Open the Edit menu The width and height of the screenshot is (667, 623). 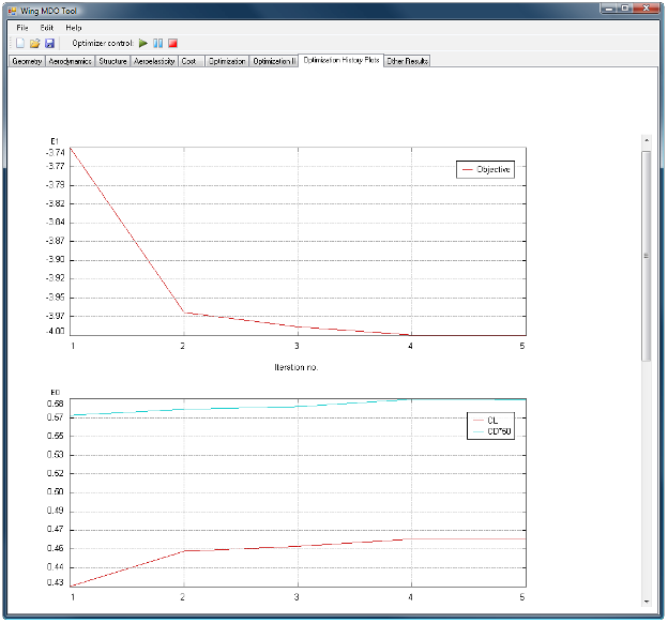tap(47, 28)
